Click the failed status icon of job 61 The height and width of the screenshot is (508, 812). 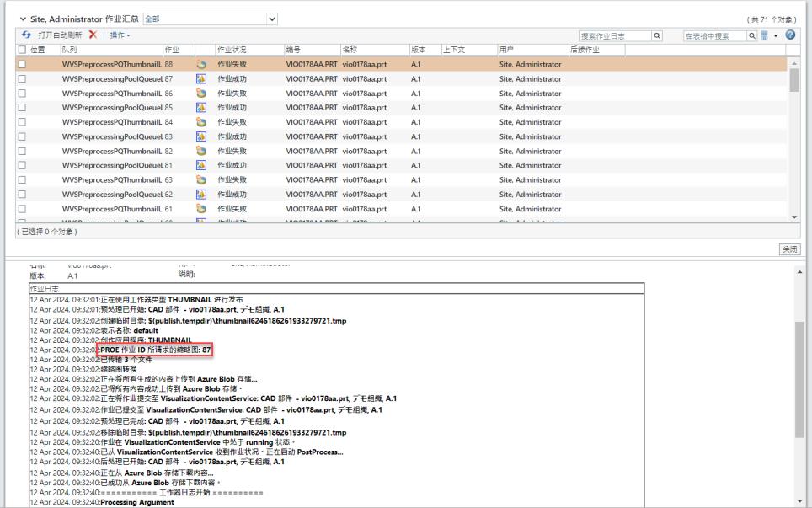pos(201,209)
